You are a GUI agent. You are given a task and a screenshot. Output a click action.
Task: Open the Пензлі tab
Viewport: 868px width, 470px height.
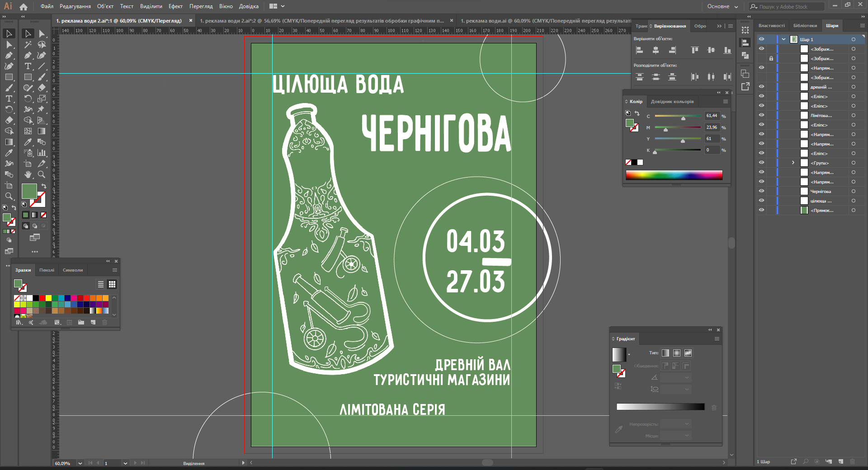[x=47, y=270]
